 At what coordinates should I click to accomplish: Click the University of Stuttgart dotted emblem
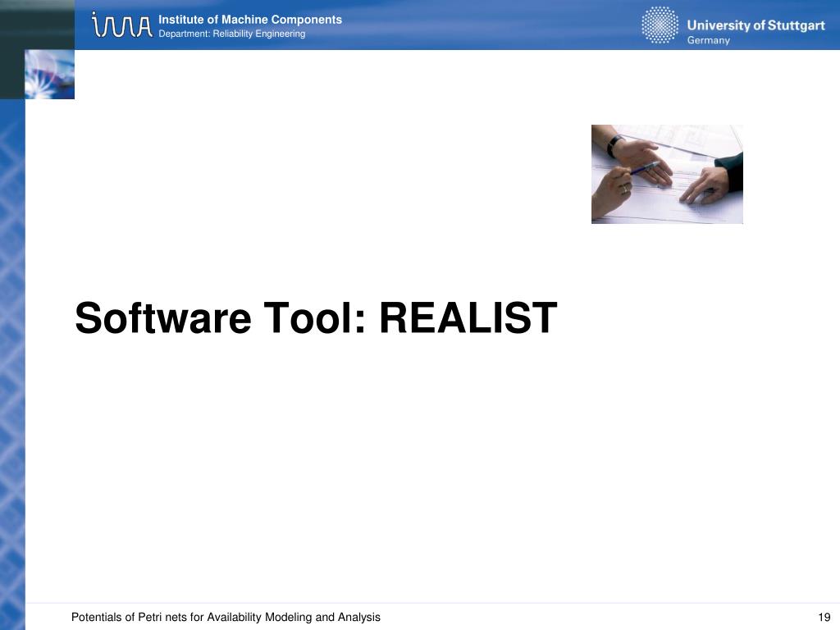click(x=660, y=25)
